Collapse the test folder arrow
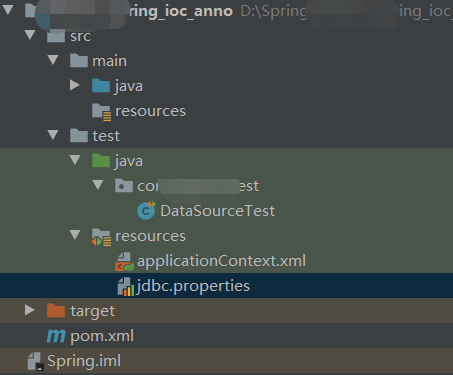 pyautogui.click(x=53, y=135)
